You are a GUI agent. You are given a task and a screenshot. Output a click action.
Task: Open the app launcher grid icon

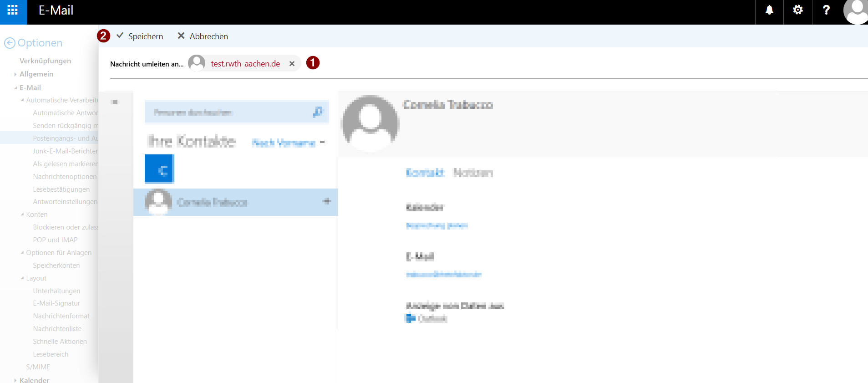[13, 10]
